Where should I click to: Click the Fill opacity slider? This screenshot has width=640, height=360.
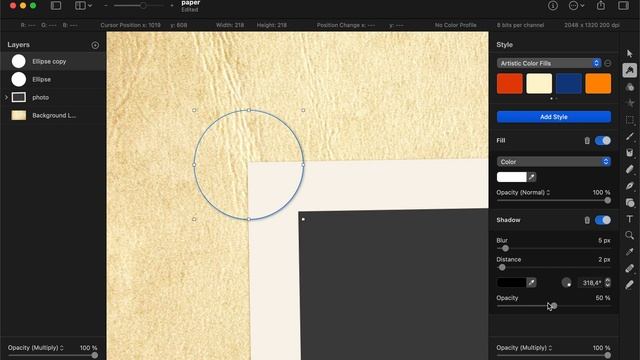click(x=554, y=200)
